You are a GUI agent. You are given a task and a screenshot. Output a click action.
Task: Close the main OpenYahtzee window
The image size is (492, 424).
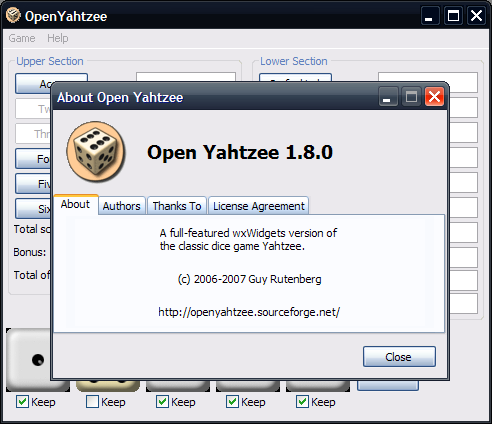click(476, 16)
